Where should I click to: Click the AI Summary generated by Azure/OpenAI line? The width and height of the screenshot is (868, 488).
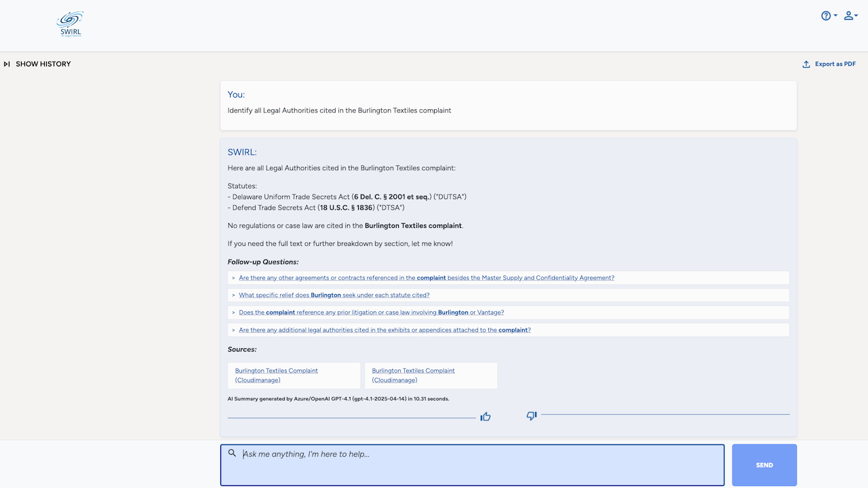pos(338,399)
